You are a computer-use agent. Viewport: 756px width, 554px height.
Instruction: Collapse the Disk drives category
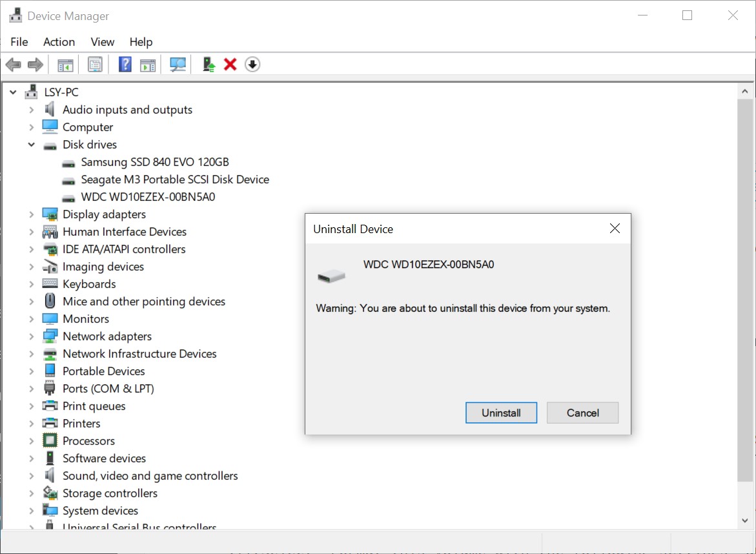(x=31, y=145)
